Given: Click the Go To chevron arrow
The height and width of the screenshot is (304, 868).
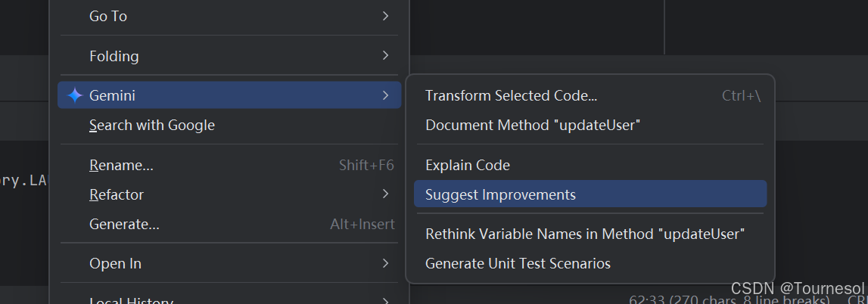Looking at the screenshot, I should coord(385,16).
